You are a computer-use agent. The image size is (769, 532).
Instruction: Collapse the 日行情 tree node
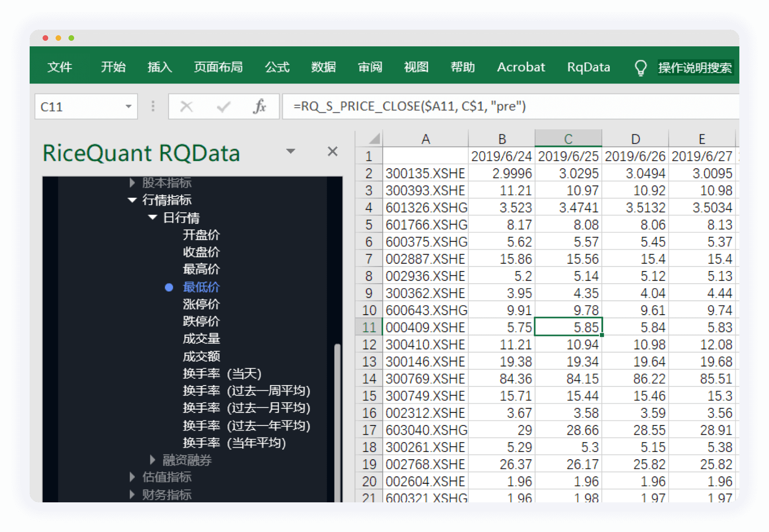[152, 217]
